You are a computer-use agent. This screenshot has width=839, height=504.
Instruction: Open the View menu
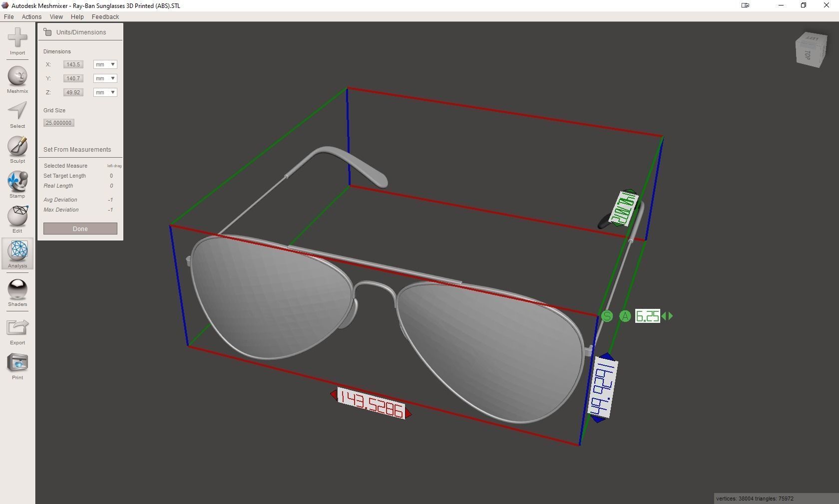(x=56, y=16)
